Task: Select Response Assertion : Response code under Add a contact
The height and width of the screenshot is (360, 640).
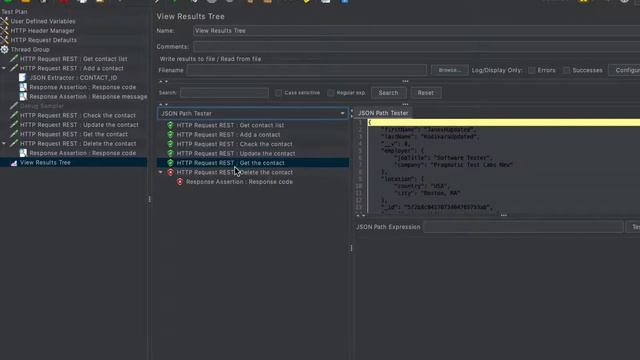Action: coord(82,87)
